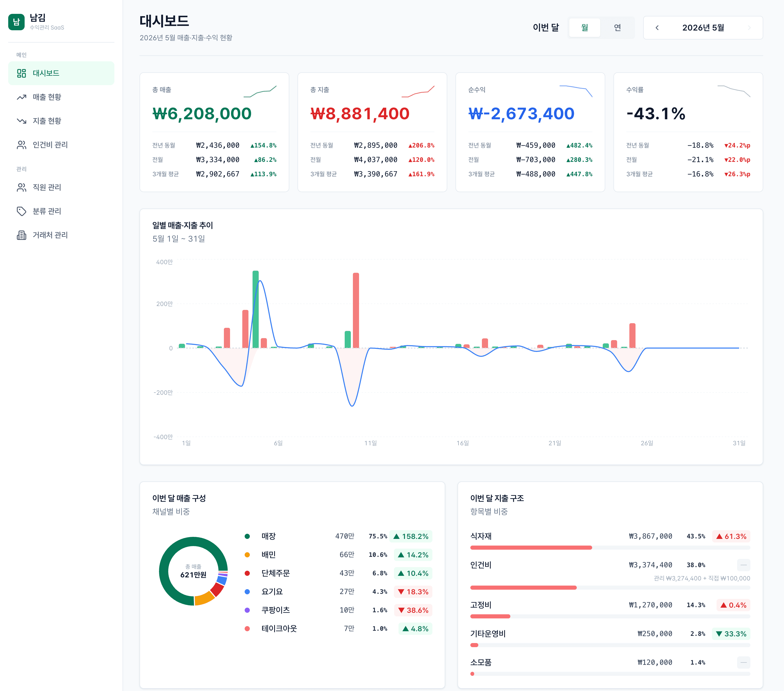Click the 배민 14.2% change badge
The height and width of the screenshot is (691, 784).
[413, 555]
